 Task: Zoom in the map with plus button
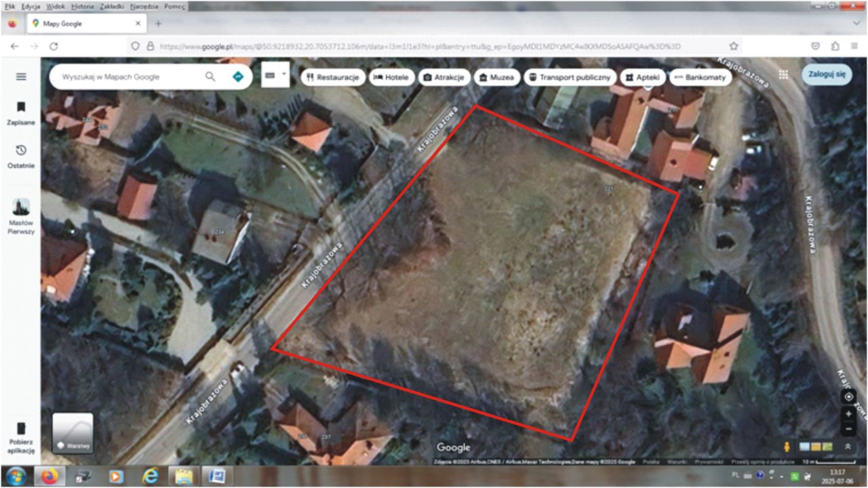coord(848,413)
